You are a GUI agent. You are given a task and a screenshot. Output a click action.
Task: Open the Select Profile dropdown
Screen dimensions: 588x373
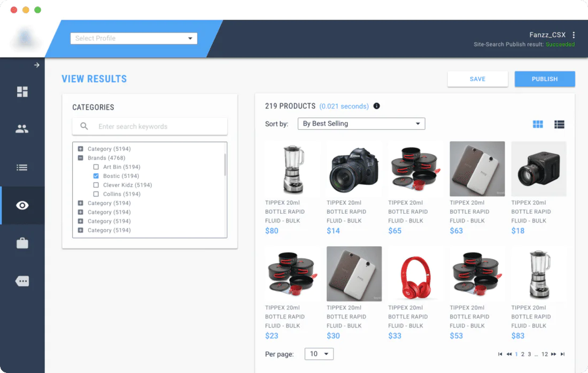pyautogui.click(x=134, y=38)
